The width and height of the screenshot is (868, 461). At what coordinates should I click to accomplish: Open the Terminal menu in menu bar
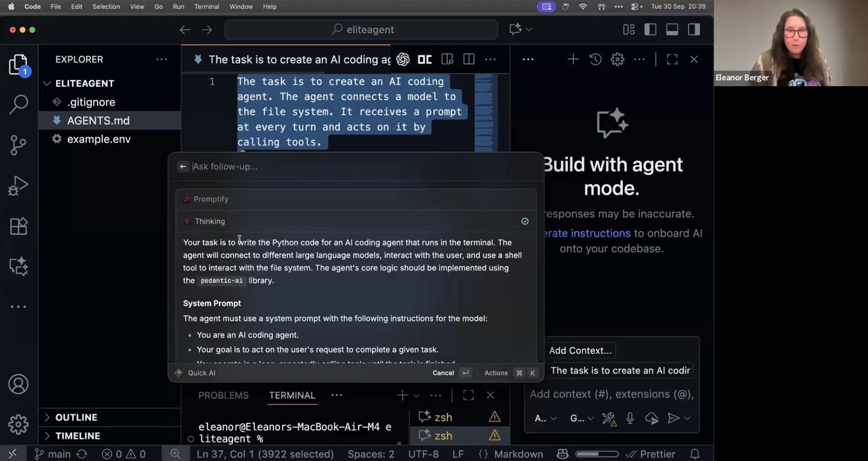[207, 6]
